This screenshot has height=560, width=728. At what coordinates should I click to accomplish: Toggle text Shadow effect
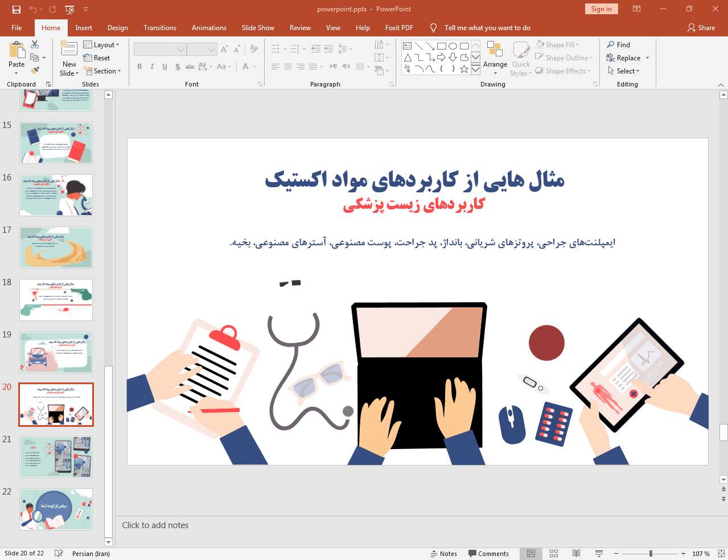coord(178,67)
